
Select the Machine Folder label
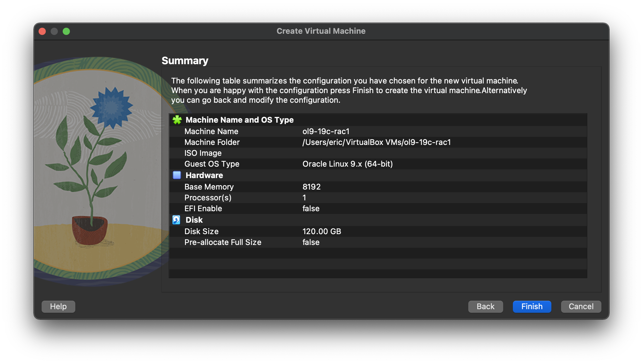click(x=212, y=142)
